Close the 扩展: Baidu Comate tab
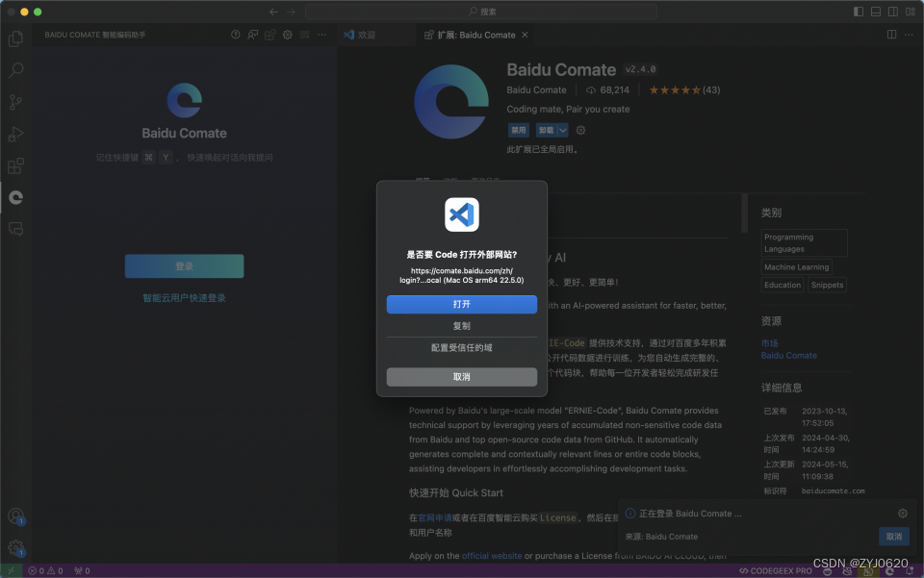924x578 pixels. [x=525, y=35]
